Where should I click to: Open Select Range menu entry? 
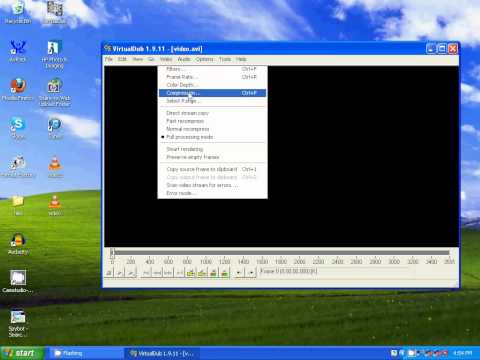212,101
